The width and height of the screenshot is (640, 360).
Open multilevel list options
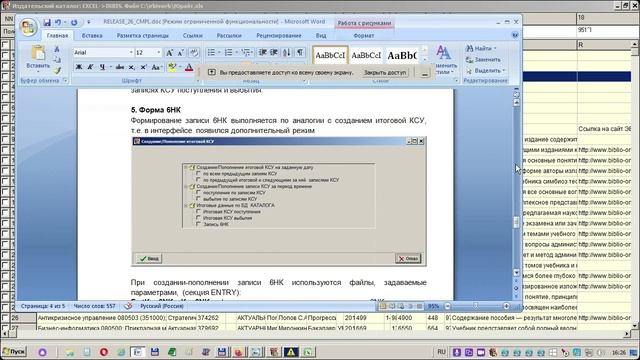(247, 52)
